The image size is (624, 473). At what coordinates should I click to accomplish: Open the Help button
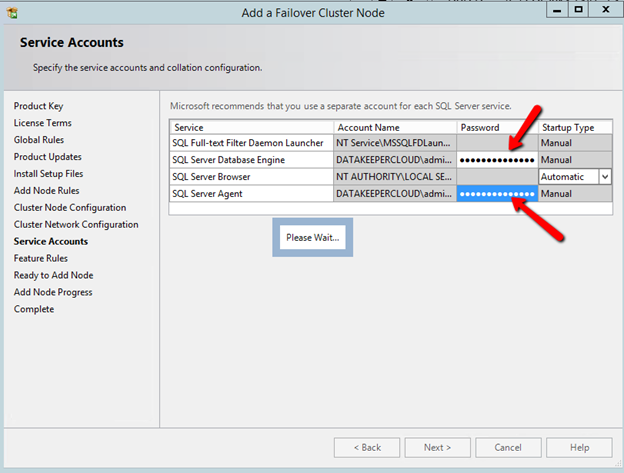tap(579, 447)
